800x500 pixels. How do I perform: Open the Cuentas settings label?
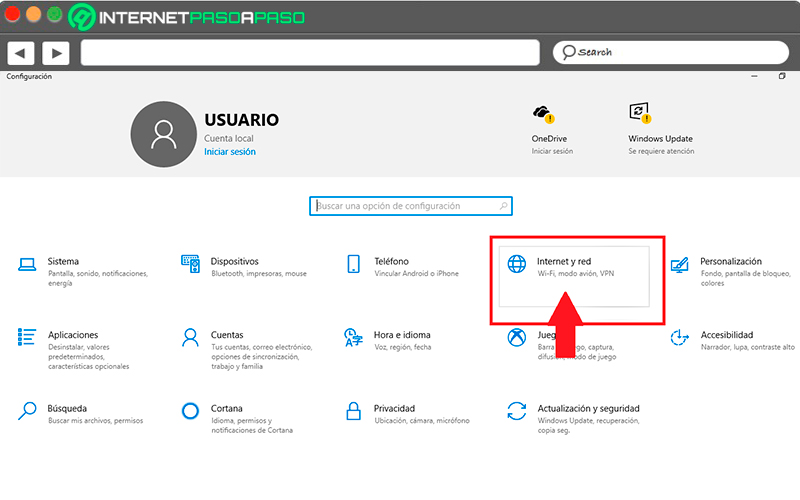click(227, 335)
